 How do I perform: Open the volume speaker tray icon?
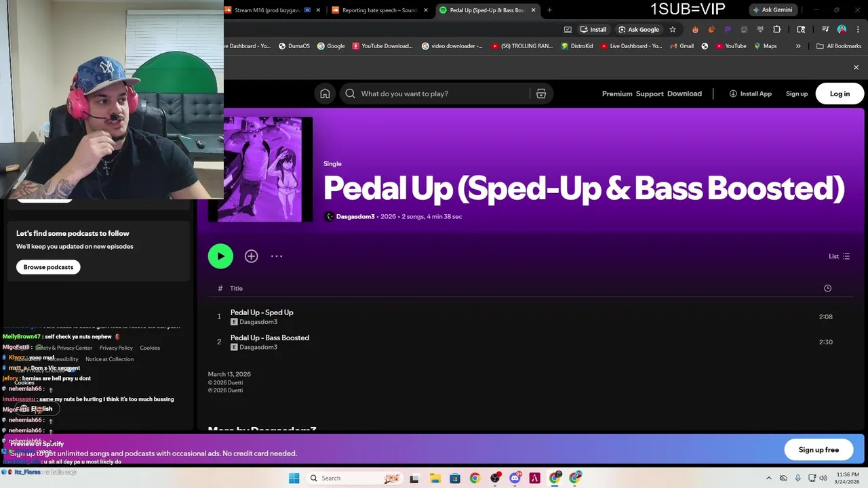(x=823, y=478)
